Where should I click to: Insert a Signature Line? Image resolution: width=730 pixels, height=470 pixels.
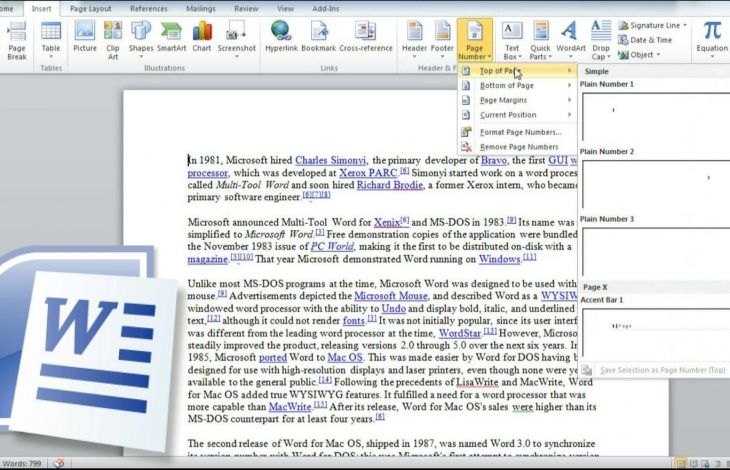[x=652, y=25]
